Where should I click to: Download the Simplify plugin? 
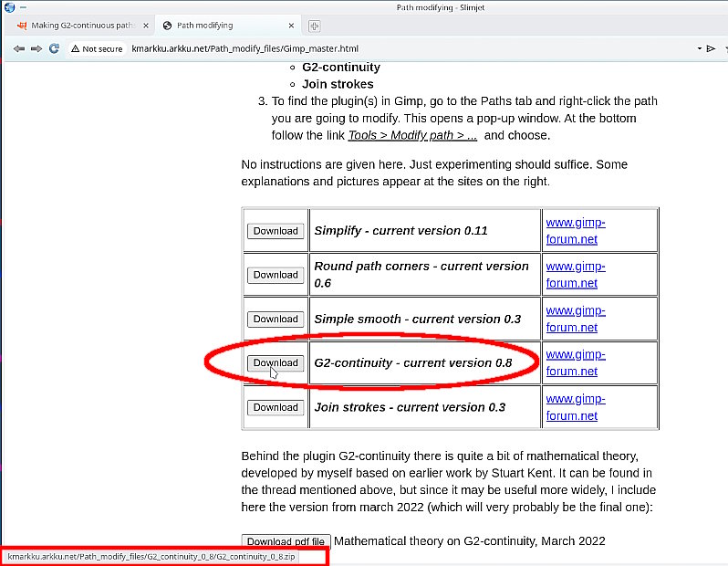coord(276,231)
